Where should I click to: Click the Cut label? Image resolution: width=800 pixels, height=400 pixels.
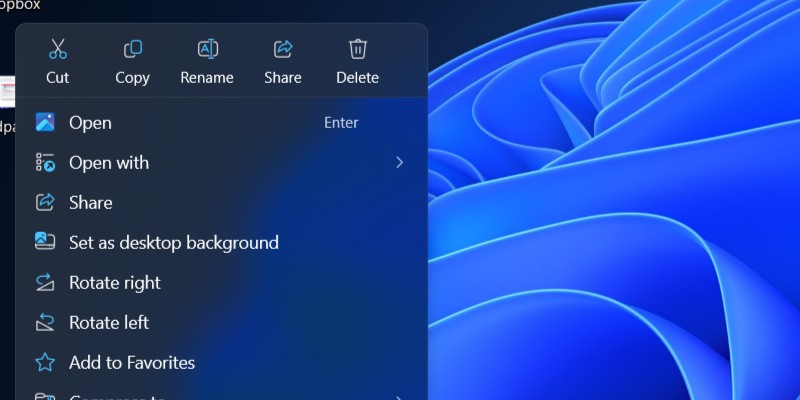58,78
